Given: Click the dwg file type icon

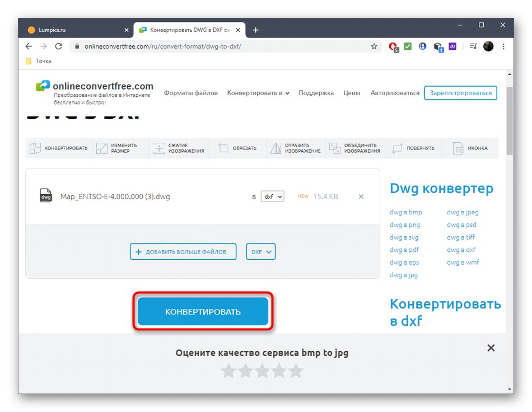Looking at the screenshot, I should tap(46, 196).
